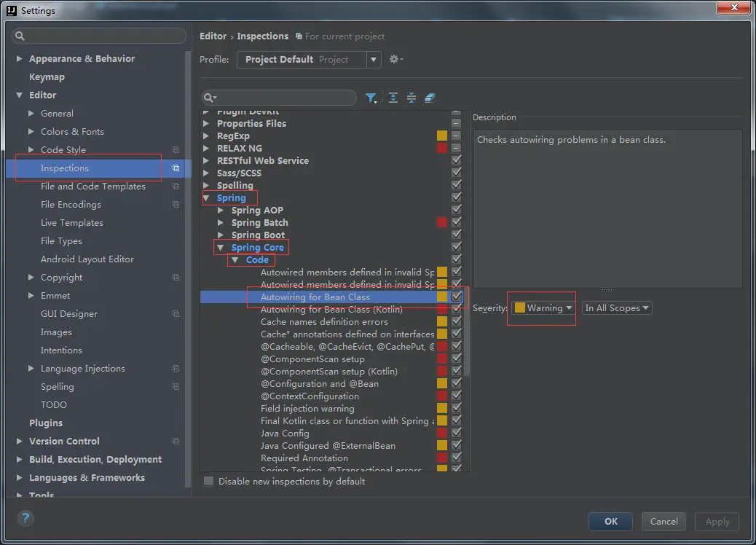The width and height of the screenshot is (756, 545).
Task: Toggle the Spring Batch checkbox
Action: pyautogui.click(x=456, y=222)
